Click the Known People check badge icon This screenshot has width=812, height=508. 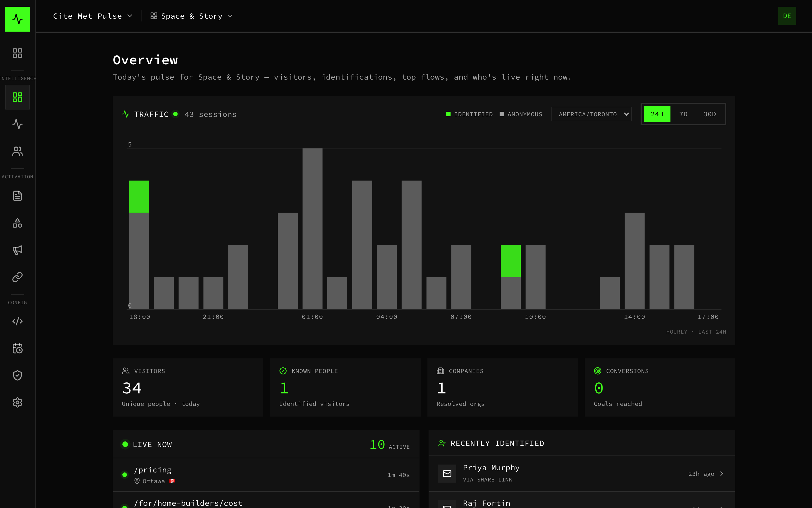pos(283,371)
